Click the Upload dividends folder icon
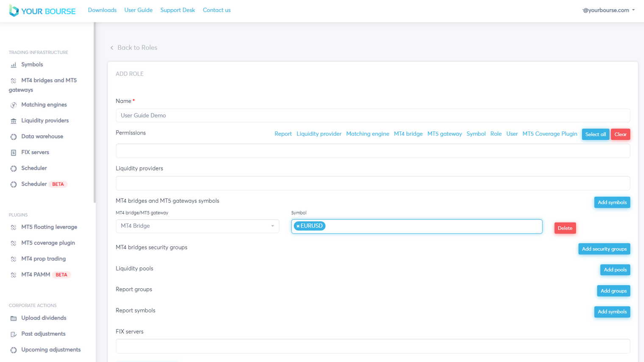Image resolution: width=644 pixels, height=362 pixels. 14,318
